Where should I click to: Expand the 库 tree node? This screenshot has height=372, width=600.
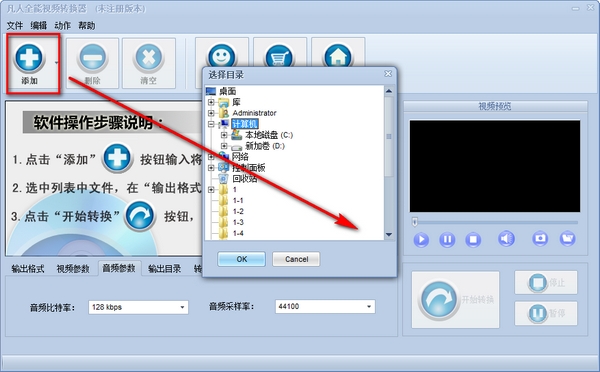(x=211, y=102)
